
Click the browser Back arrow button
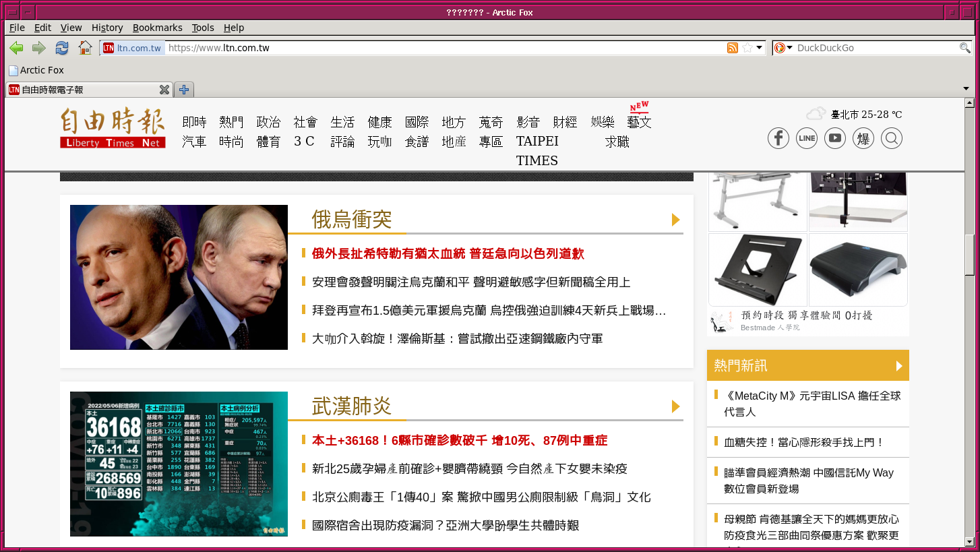(x=16, y=48)
